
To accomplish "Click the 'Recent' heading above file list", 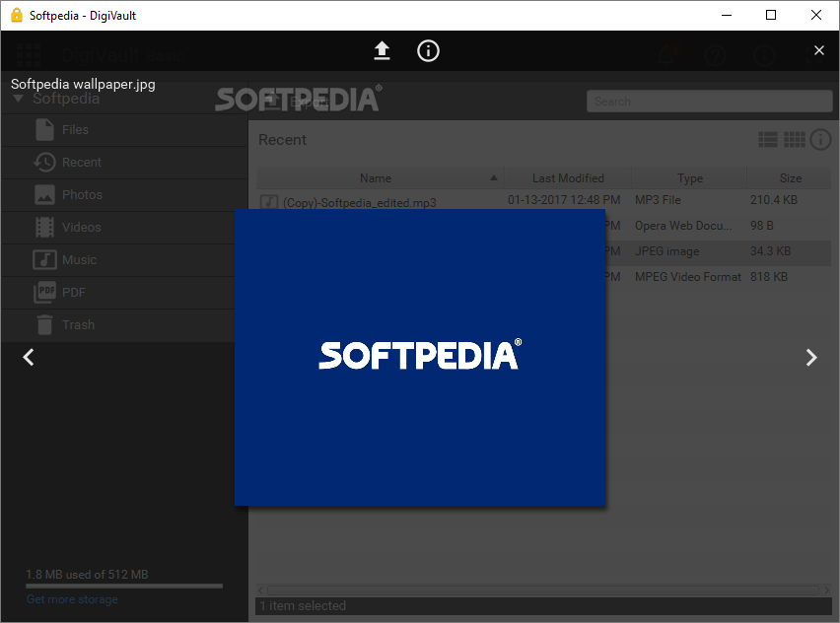I will 282,140.
